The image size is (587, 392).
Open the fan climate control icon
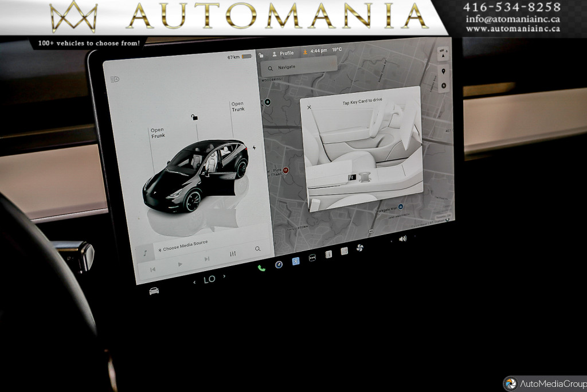coord(360,248)
